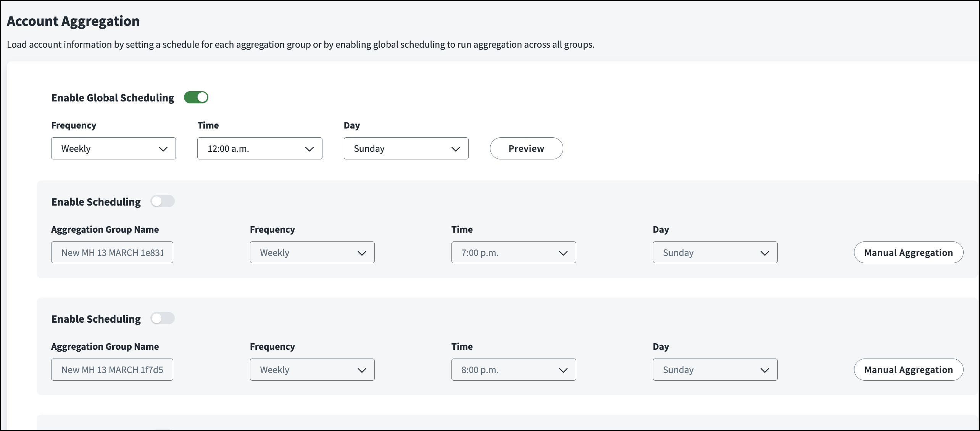
Task: Open Frequency dropdown for the 1e831 group
Action: pos(312,252)
